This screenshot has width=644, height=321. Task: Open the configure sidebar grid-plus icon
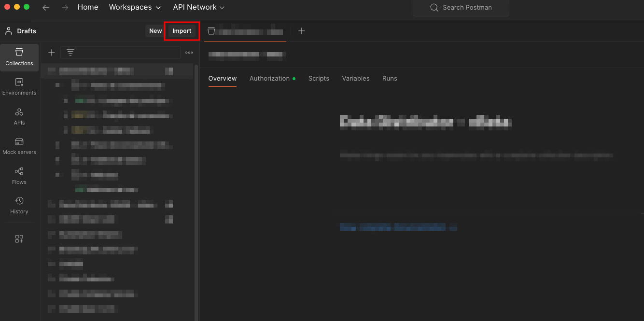tap(19, 239)
